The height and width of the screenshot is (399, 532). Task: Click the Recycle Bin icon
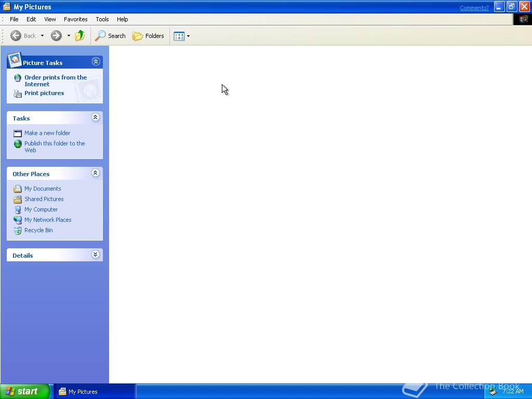[x=18, y=231]
